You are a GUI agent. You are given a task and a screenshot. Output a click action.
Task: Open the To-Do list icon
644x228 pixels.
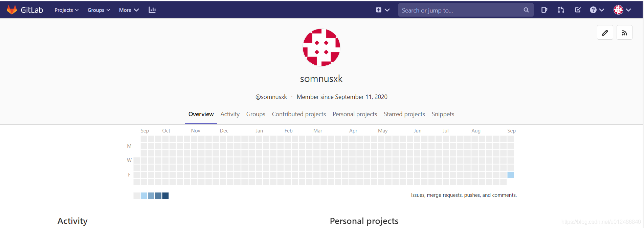click(x=578, y=10)
